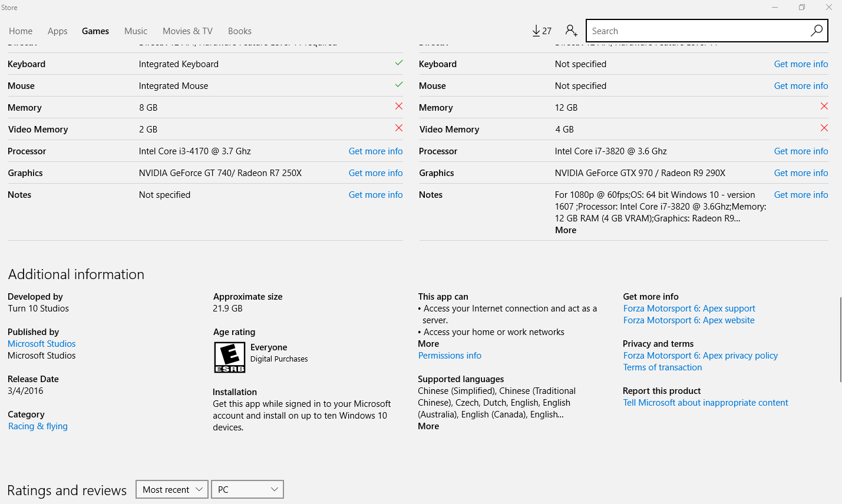
Task: Click the red X beside 4 GB video memory
Action: pos(824,128)
